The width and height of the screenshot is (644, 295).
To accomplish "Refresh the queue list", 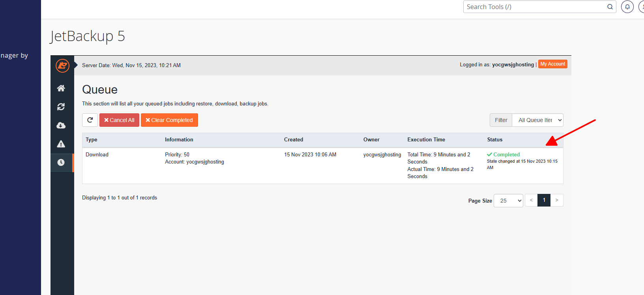I will 90,120.
